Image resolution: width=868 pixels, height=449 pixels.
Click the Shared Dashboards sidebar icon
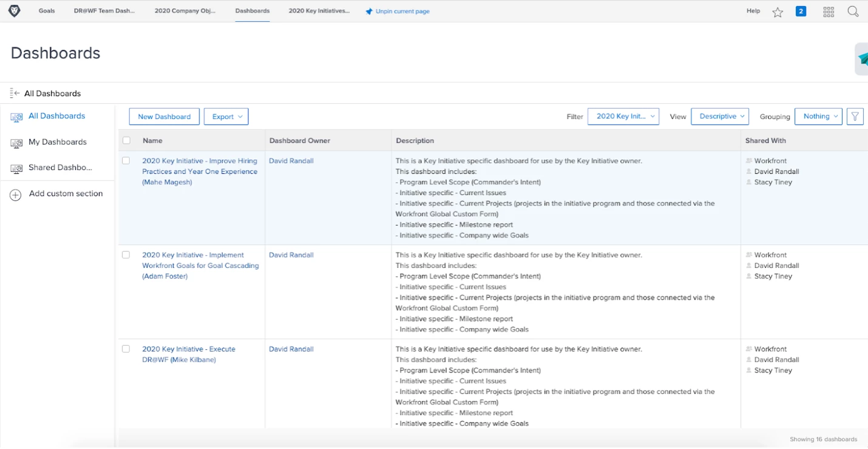[16, 168]
